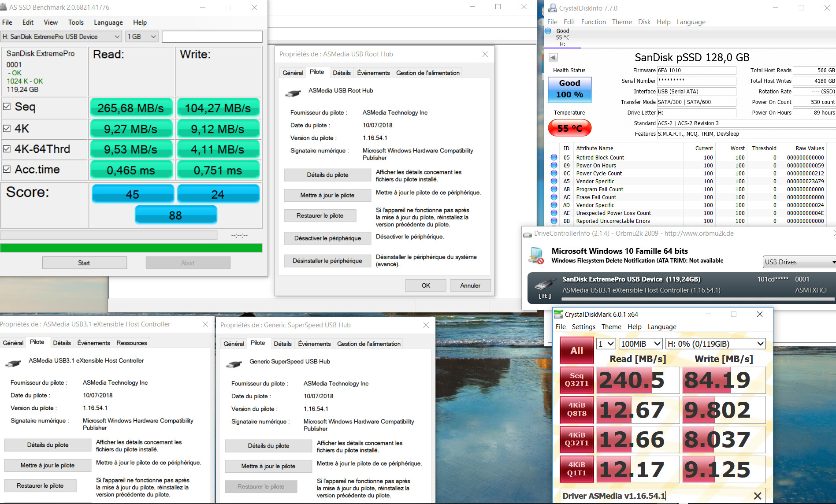
Task: Click the status orb for Erase Fail Count row
Action: pos(554,197)
